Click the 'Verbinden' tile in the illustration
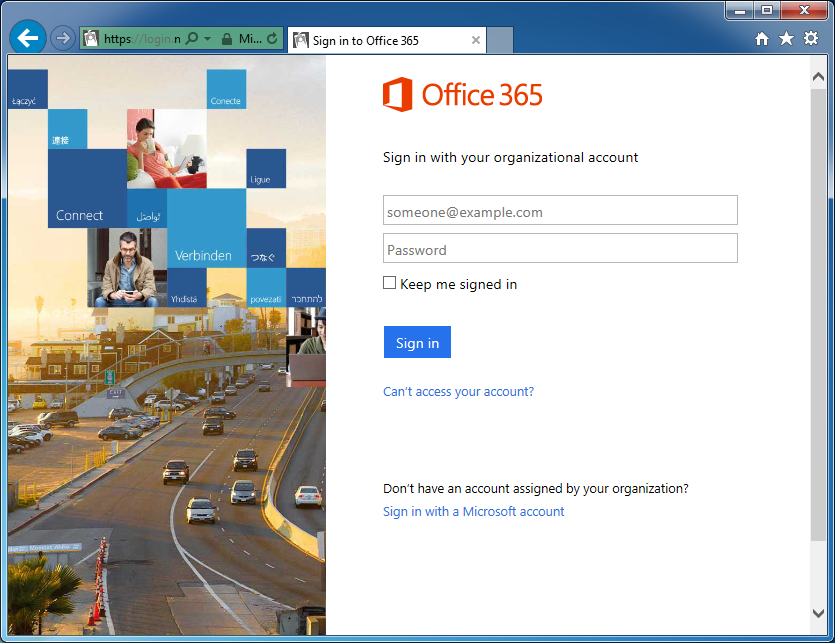The height and width of the screenshot is (643, 835). coord(207,228)
